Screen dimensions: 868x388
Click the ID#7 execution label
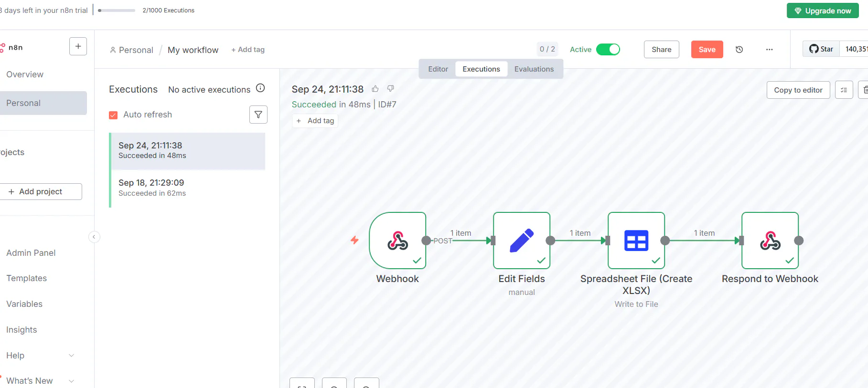coord(387,105)
